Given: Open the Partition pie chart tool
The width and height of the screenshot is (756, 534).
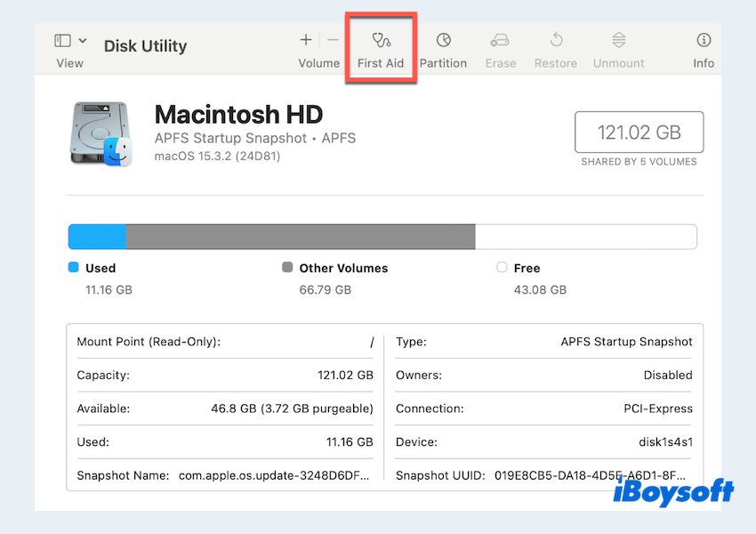Looking at the screenshot, I should tap(443, 40).
